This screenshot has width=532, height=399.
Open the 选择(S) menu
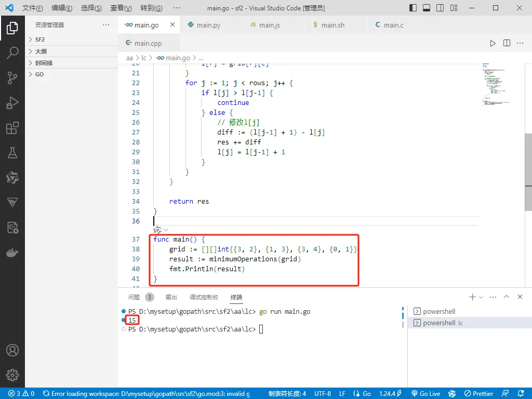91,8
